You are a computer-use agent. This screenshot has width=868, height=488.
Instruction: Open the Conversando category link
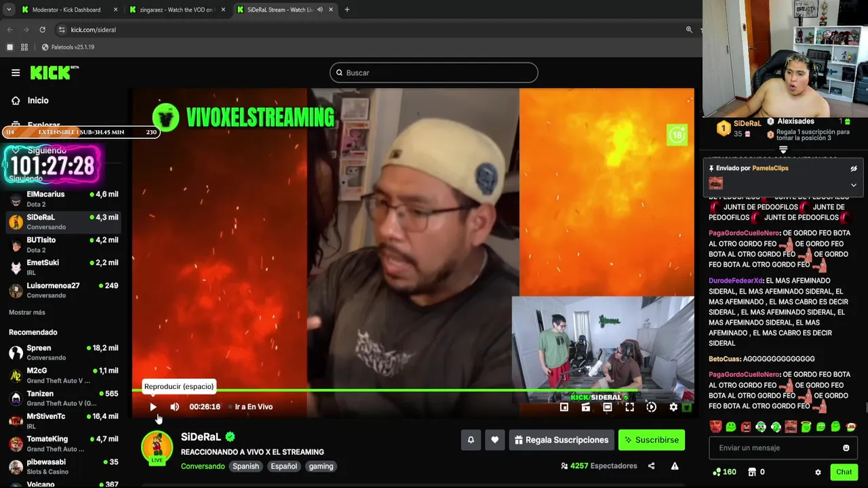203,466
